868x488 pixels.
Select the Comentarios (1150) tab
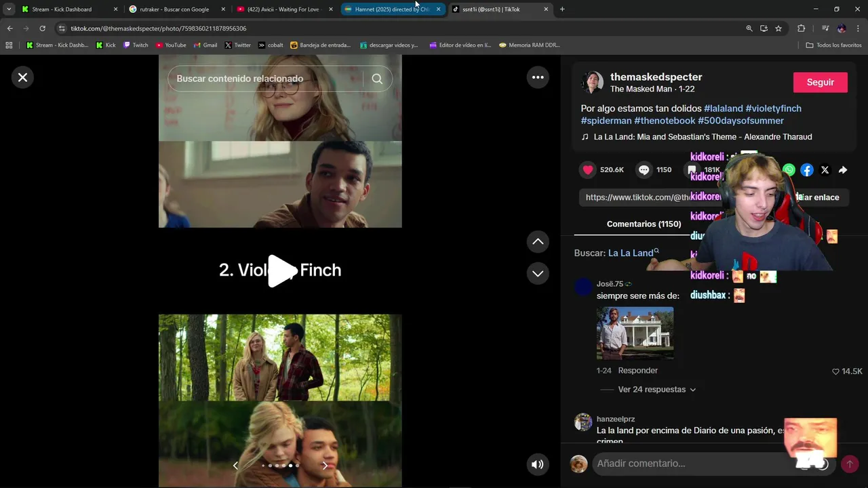pyautogui.click(x=644, y=224)
